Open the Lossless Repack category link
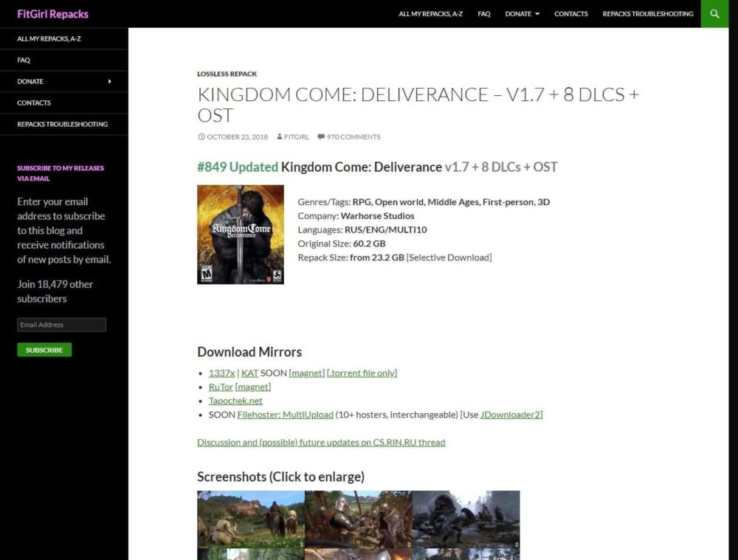This screenshot has height=560, width=738. [x=227, y=74]
